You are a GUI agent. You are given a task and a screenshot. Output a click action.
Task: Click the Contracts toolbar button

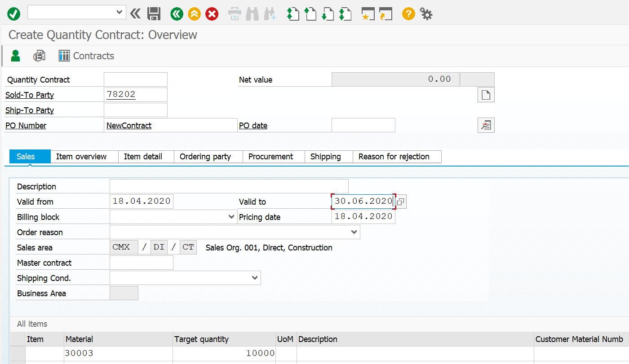point(87,56)
